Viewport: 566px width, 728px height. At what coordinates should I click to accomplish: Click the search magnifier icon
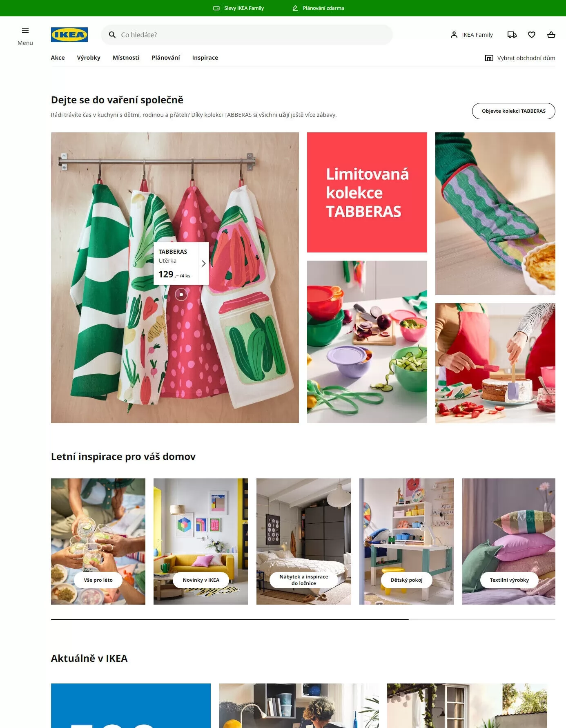[x=112, y=35]
